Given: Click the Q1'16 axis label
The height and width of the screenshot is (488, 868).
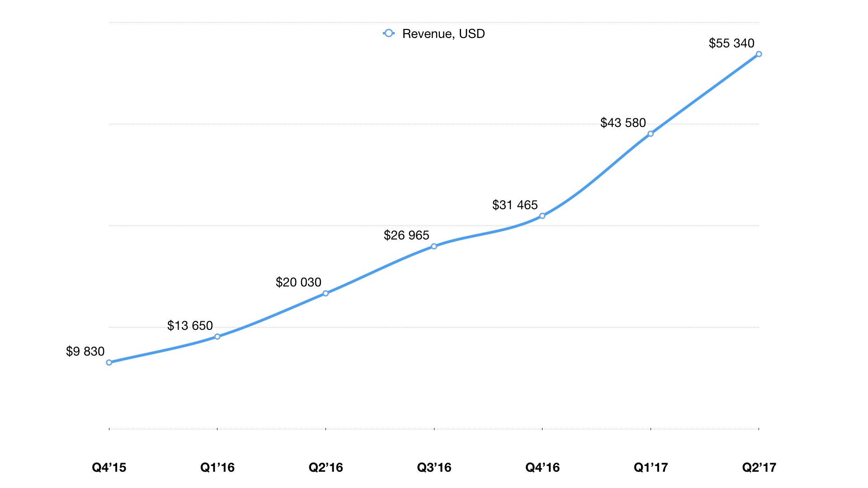Looking at the screenshot, I should click(217, 467).
